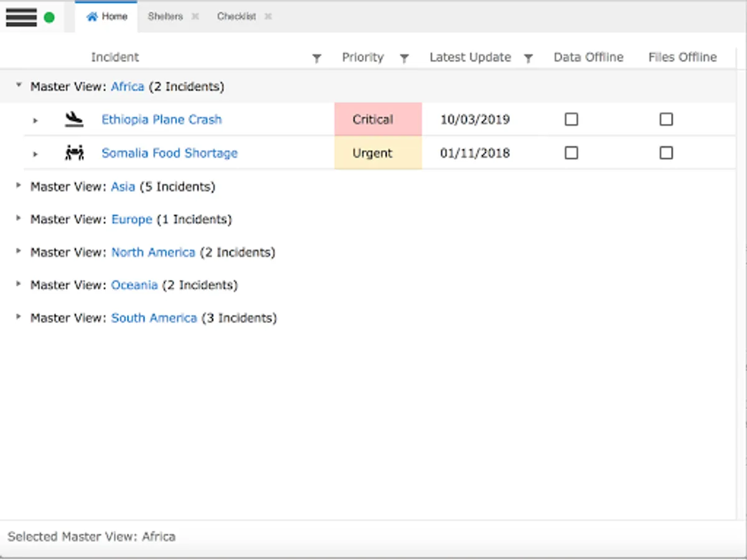Enable Files Offline for Somalia Food Shortage
This screenshot has height=560, width=747.
[x=666, y=152]
